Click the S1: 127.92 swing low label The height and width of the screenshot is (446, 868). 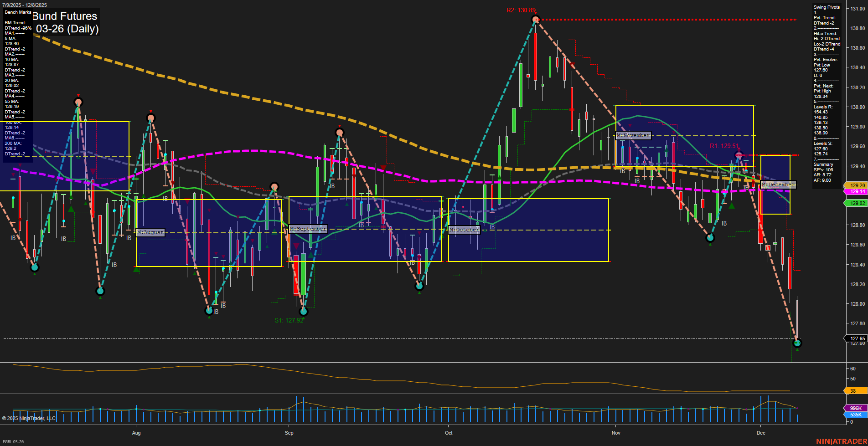(289, 320)
